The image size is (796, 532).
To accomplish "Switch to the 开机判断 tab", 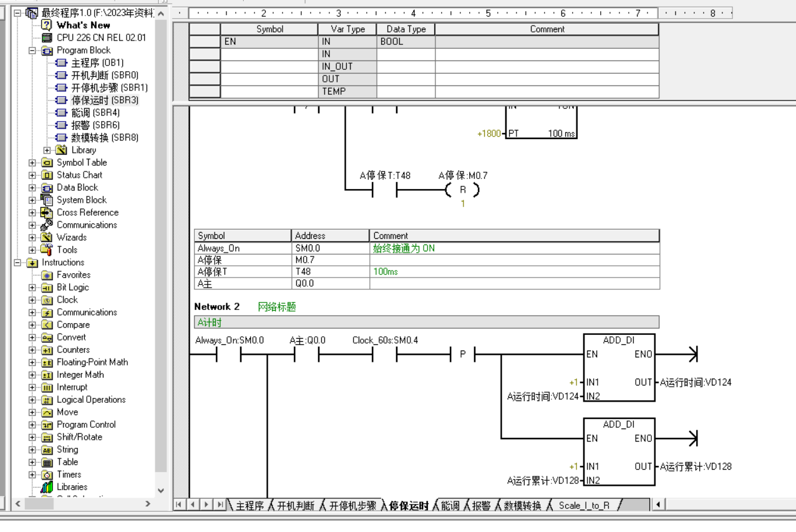I will pyautogui.click(x=296, y=505).
